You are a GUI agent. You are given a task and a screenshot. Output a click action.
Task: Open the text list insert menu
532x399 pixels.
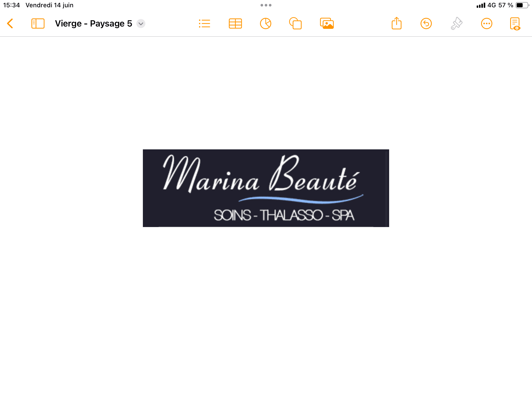pyautogui.click(x=204, y=24)
